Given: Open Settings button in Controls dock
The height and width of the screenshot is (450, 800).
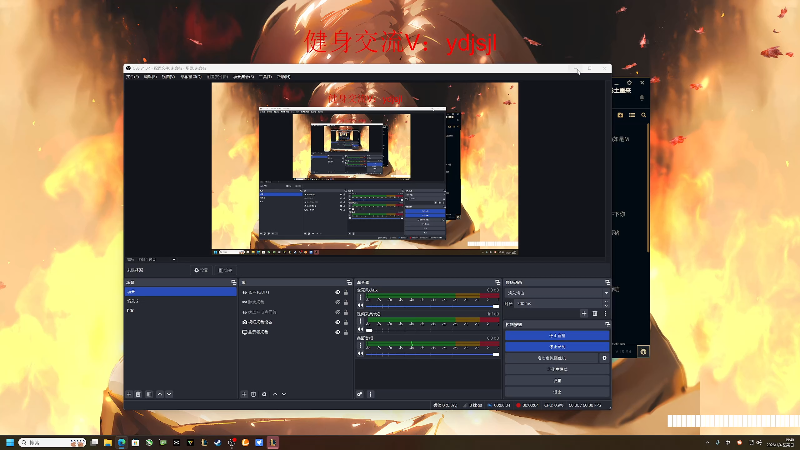Looking at the screenshot, I should click(x=557, y=381).
